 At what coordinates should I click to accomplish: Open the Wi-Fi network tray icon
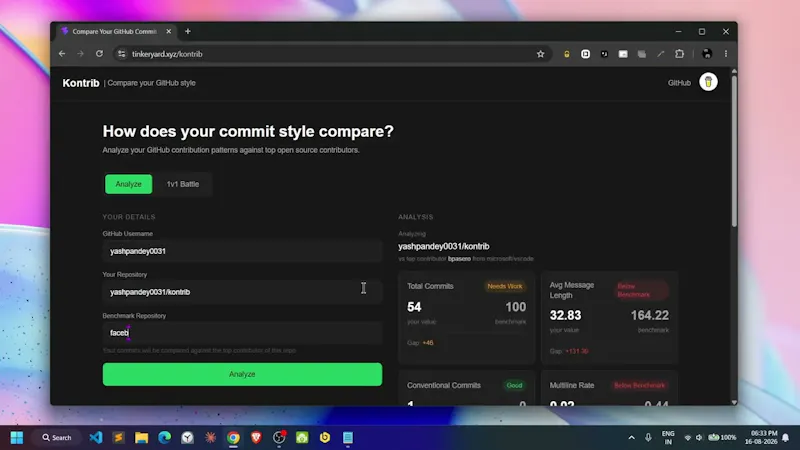tap(688, 437)
